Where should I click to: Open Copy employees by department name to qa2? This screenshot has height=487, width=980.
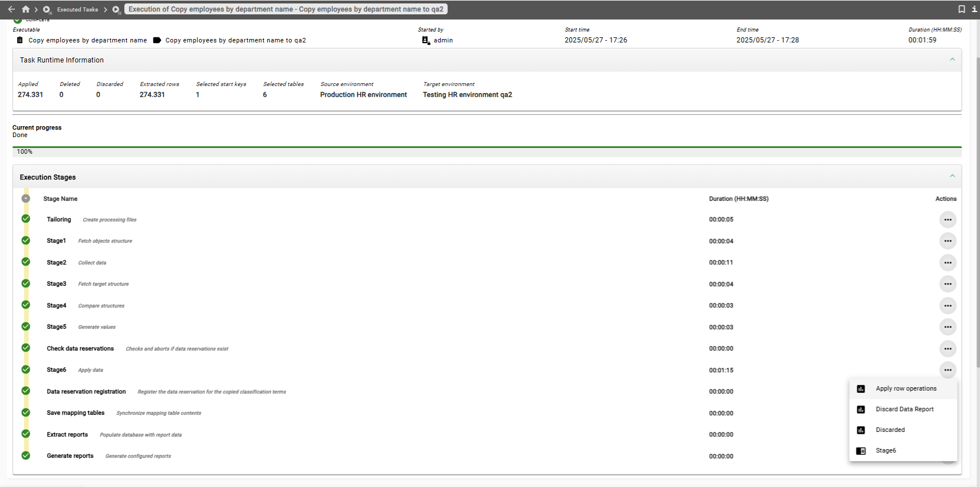point(236,40)
